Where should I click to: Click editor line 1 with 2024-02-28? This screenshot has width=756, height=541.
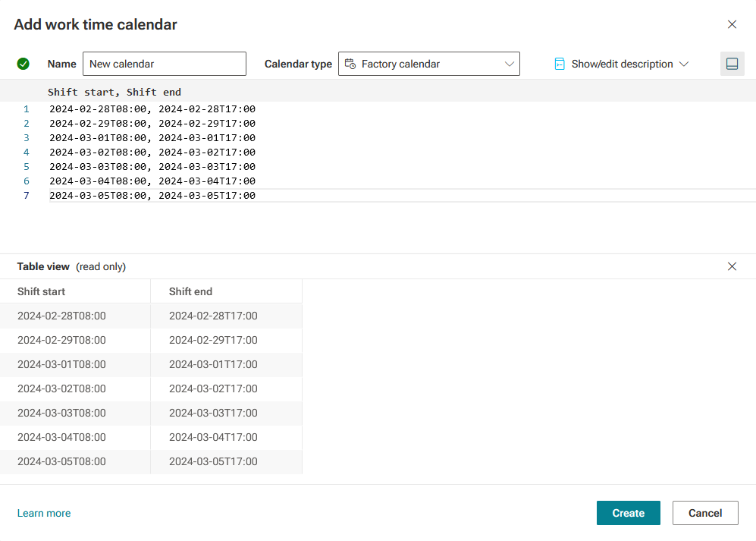152,109
